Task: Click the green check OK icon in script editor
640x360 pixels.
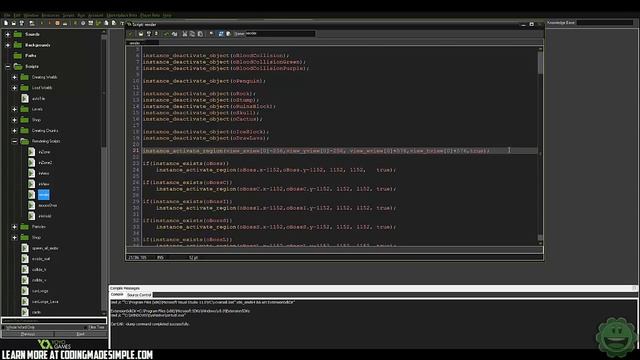Action: click(131, 34)
